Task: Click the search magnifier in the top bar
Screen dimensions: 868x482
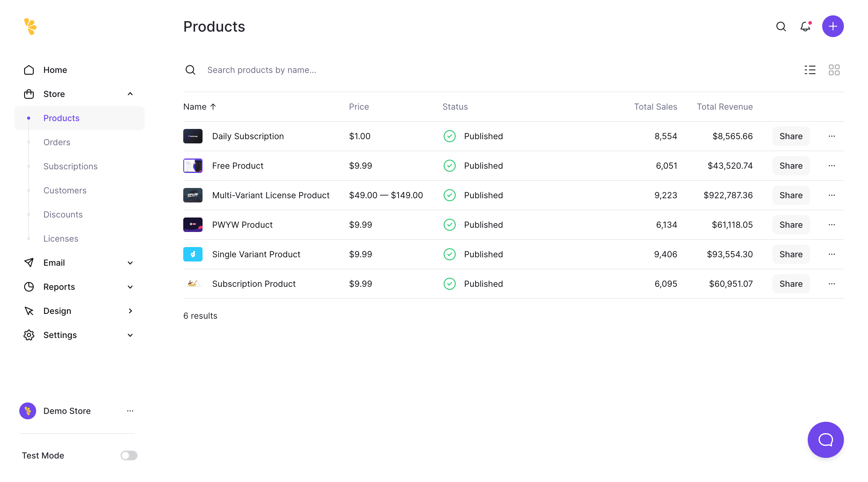Action: coord(781,26)
